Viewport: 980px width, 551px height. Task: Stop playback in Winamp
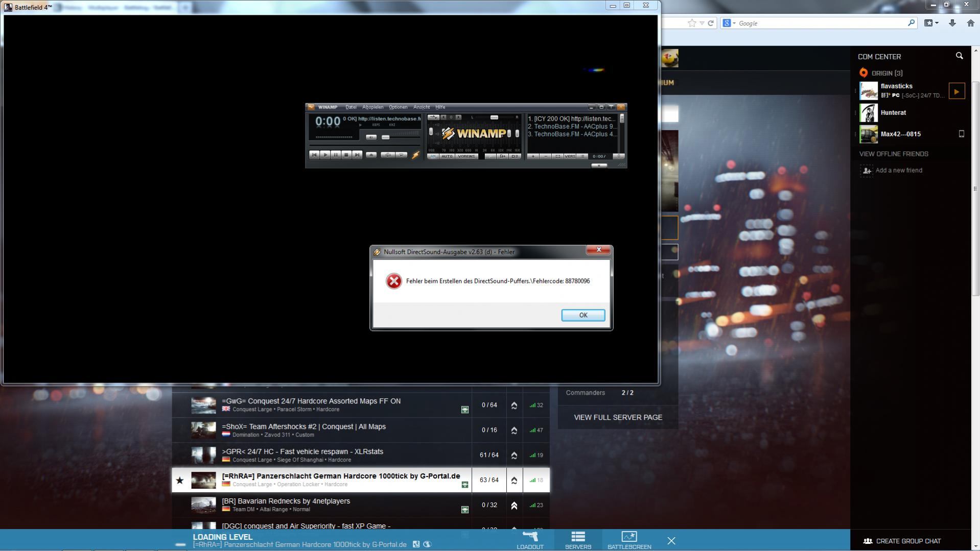346,155
